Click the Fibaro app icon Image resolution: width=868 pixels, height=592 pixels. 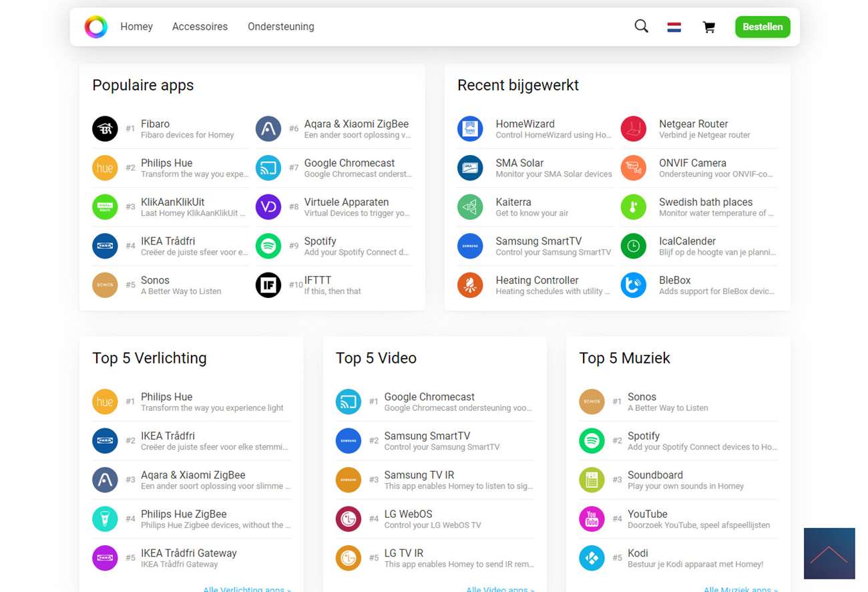(105, 129)
